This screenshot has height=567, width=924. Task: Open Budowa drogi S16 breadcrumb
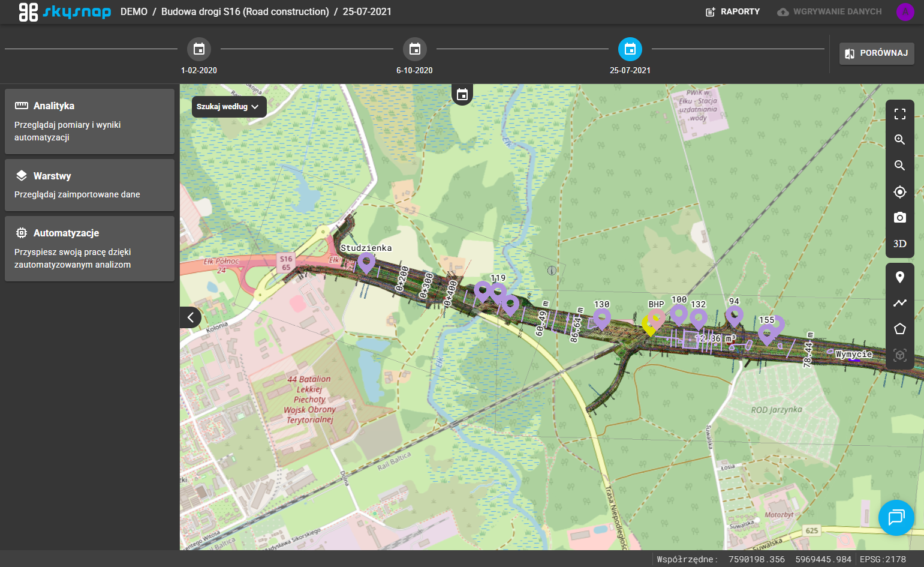pyautogui.click(x=245, y=12)
